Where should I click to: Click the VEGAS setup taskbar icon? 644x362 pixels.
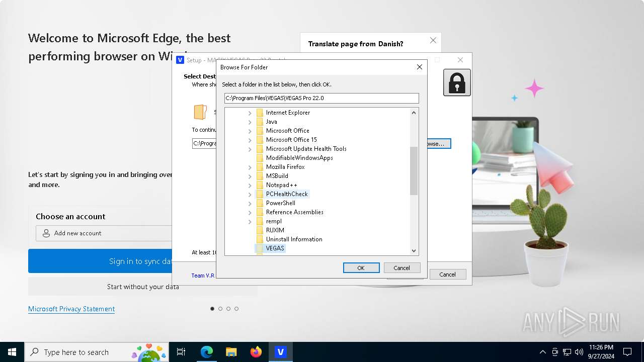281,352
